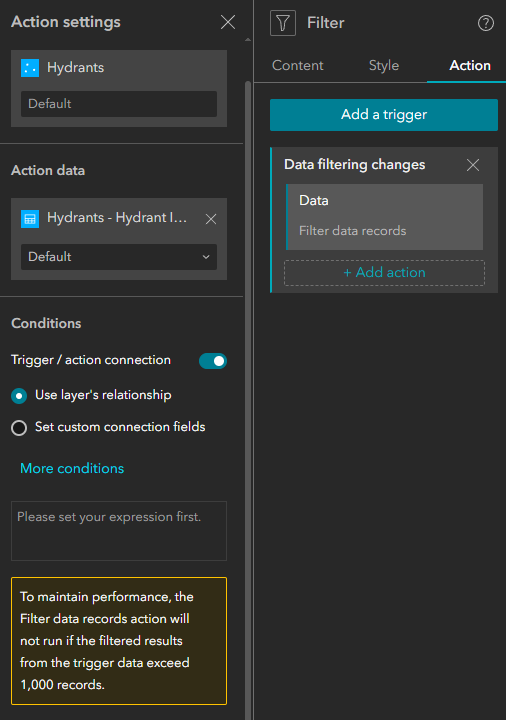Switch to the Content tab
Image resolution: width=506 pixels, height=720 pixels.
(298, 65)
